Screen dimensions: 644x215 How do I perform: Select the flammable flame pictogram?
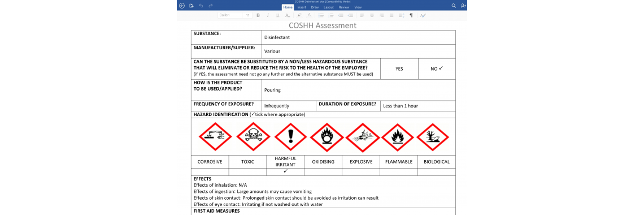click(x=397, y=137)
